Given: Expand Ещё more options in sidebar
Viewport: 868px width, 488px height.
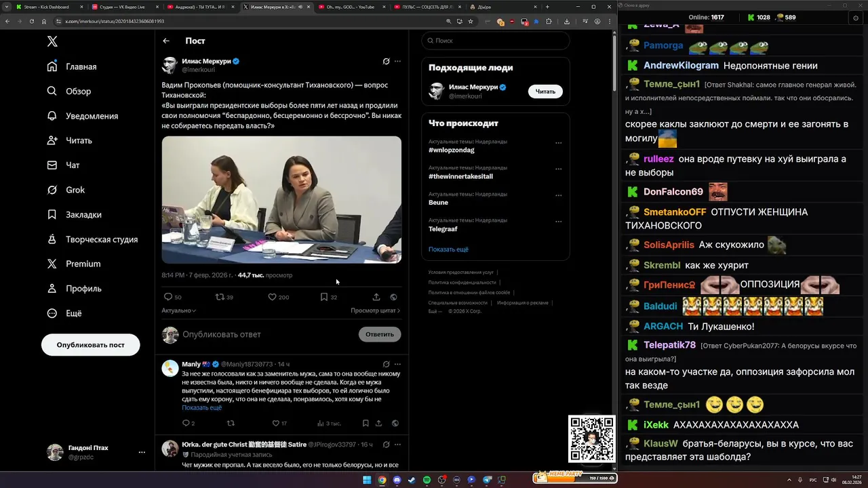Looking at the screenshot, I should click(x=64, y=313).
